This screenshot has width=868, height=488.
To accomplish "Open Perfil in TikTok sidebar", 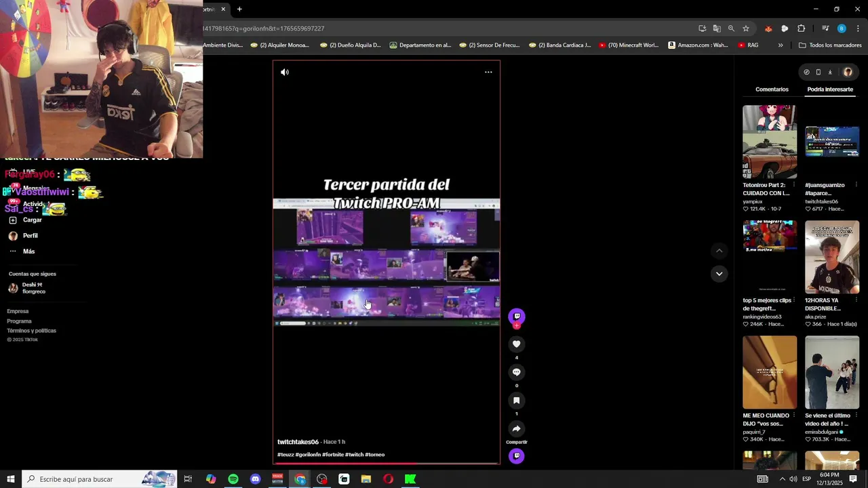I will [x=30, y=236].
